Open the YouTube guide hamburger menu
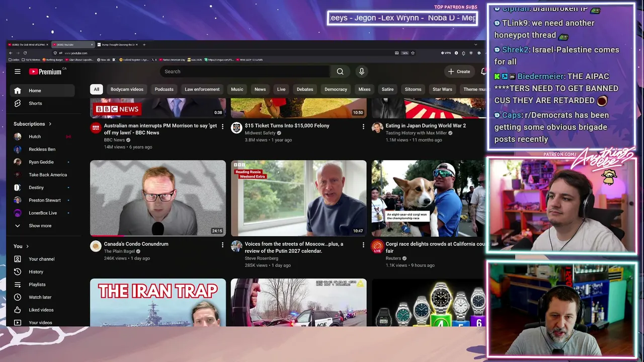This screenshot has width=644, height=362. [18, 71]
